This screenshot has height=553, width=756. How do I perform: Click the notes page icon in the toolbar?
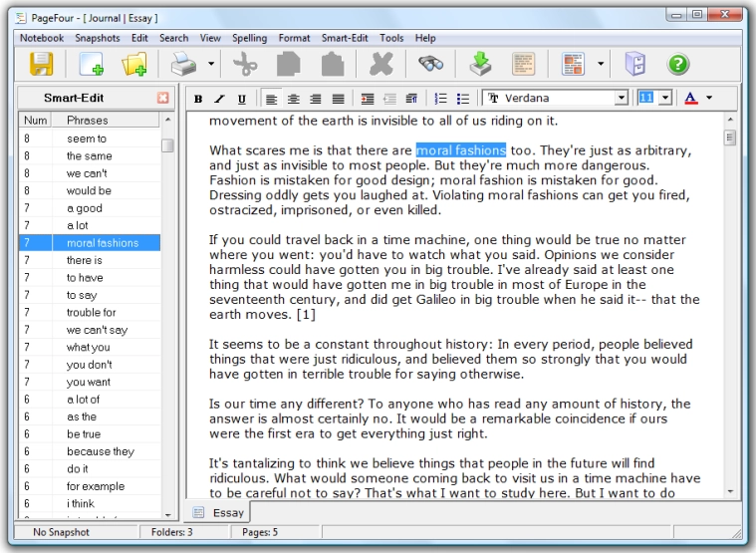[524, 64]
